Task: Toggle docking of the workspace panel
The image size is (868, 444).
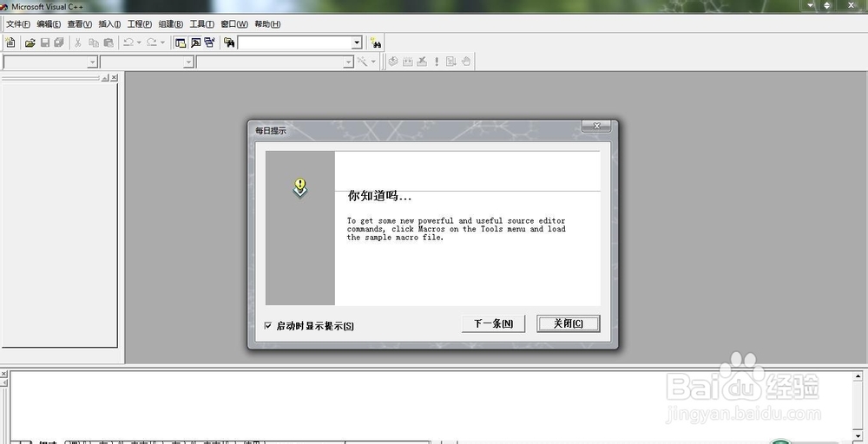Action: point(105,78)
